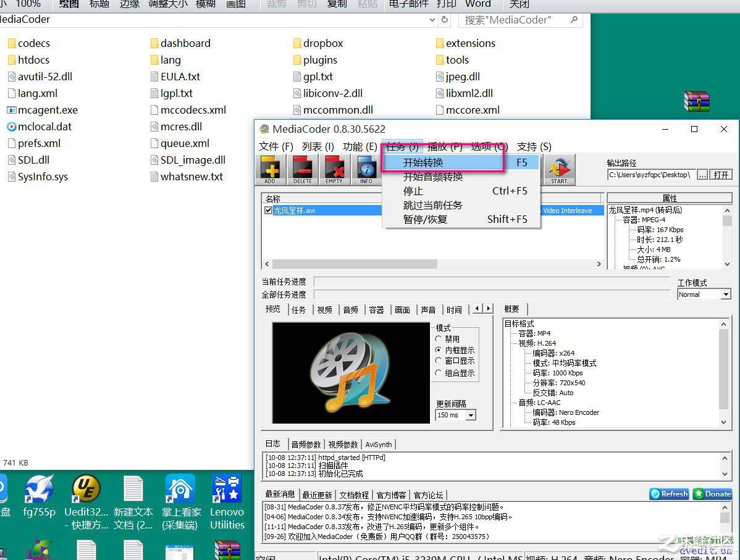Open the htdocs folder in the explorer window
This screenshot has width=740, height=560.
pyautogui.click(x=28, y=60)
